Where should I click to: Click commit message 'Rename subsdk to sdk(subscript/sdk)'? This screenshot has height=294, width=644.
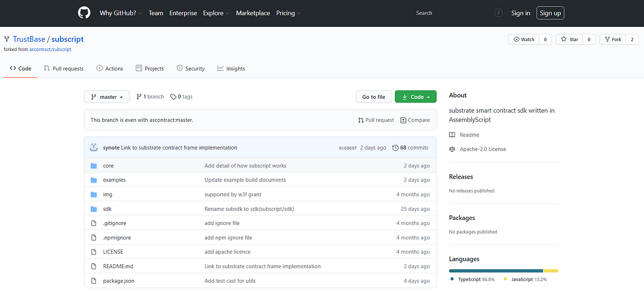point(249,209)
